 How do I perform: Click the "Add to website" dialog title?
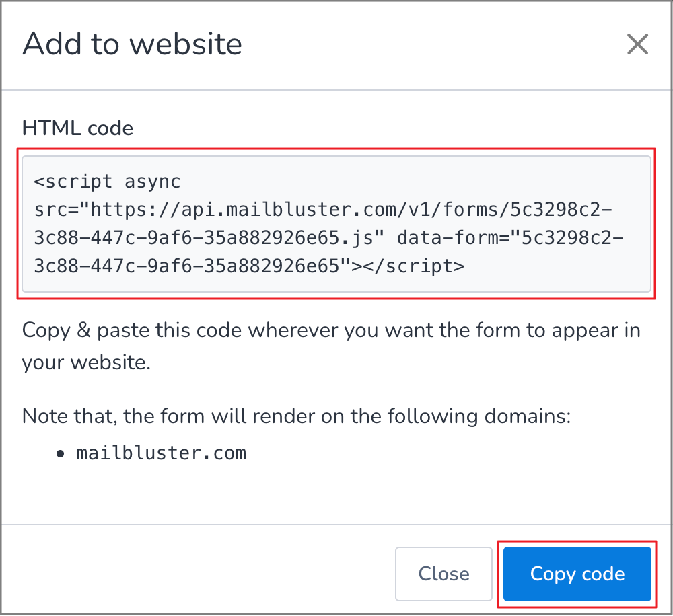pos(132,45)
